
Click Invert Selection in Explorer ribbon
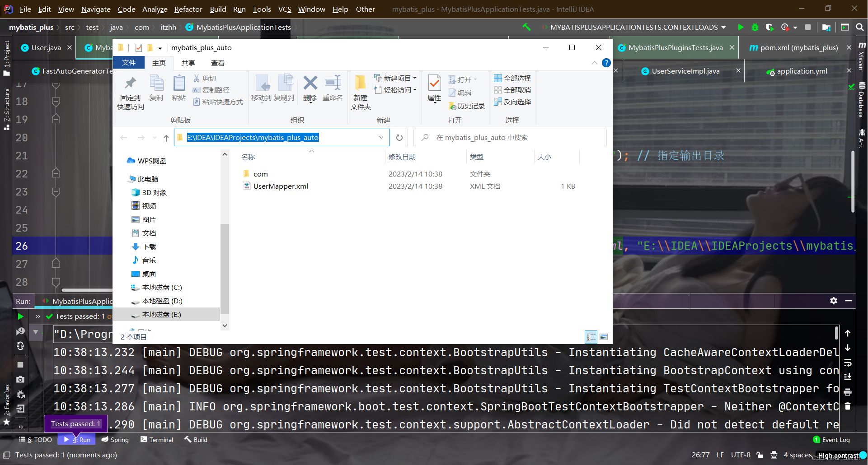pos(512,102)
